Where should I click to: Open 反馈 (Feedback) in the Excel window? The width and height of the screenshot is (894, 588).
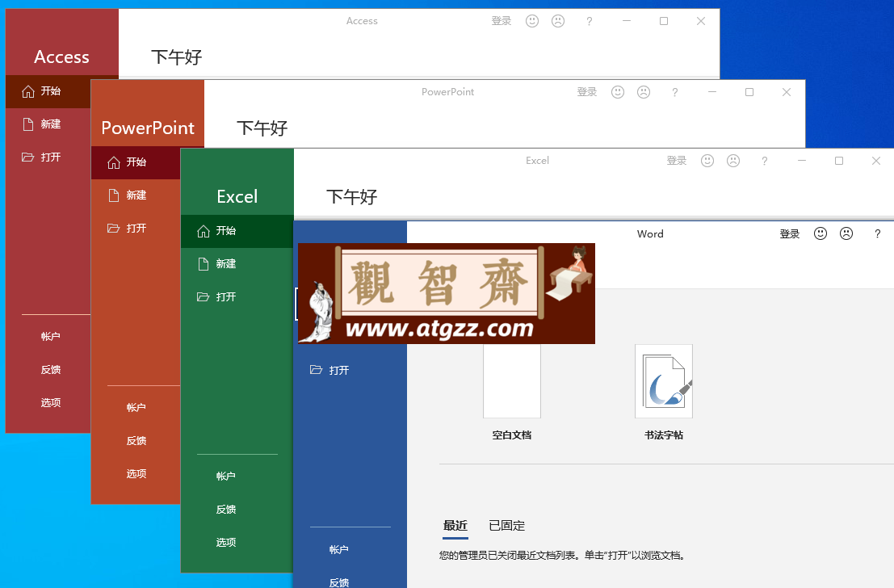click(226, 510)
